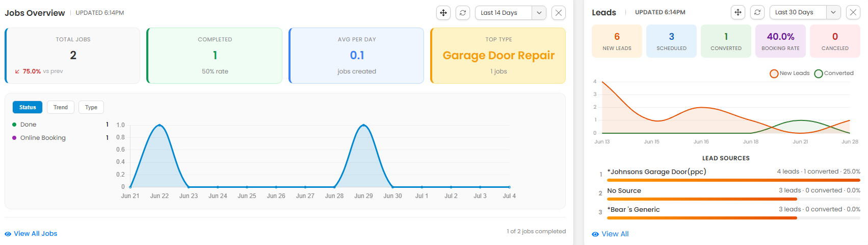The height and width of the screenshot is (245, 868).
Task: Click the Avg Per Day card
Action: coord(356,56)
